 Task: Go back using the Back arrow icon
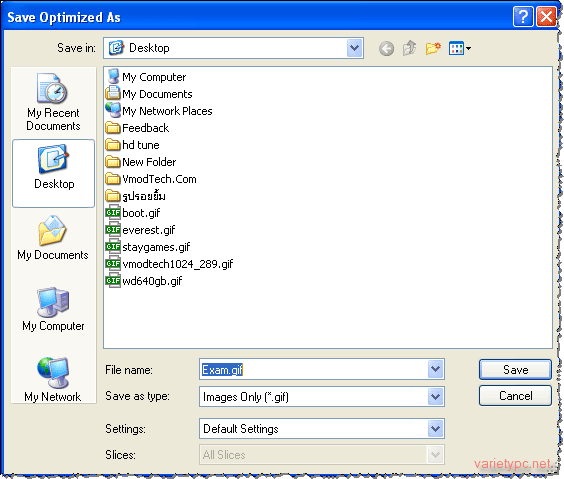point(386,49)
